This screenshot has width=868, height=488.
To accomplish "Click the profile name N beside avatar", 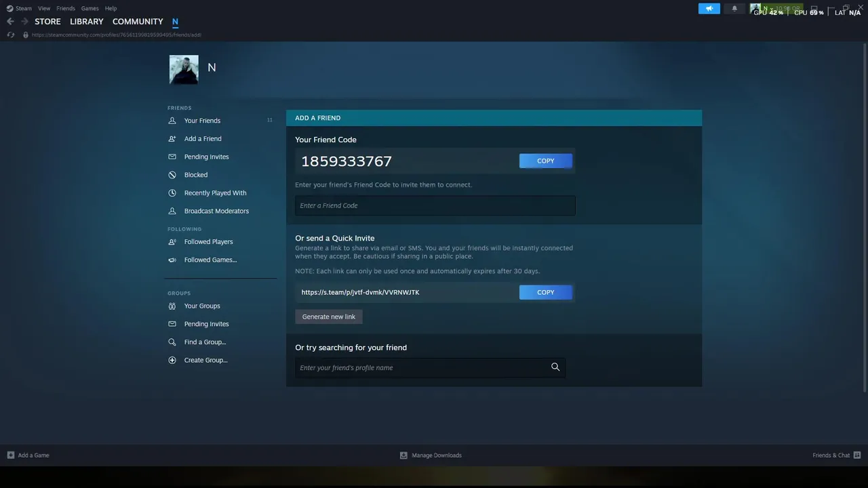I will [212, 68].
